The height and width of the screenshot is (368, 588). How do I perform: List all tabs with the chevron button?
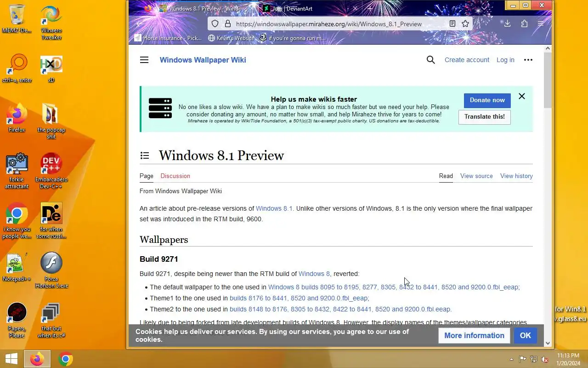coord(484,8)
